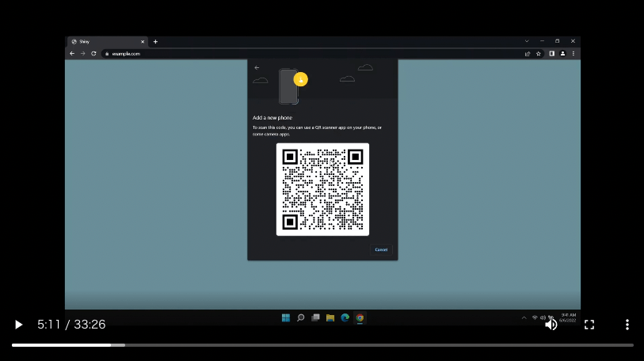Play the video
This screenshot has height=361, width=644.
tap(18, 325)
